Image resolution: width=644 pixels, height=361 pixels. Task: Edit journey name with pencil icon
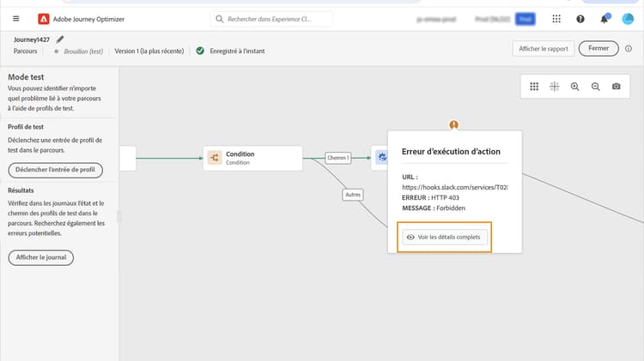point(60,39)
